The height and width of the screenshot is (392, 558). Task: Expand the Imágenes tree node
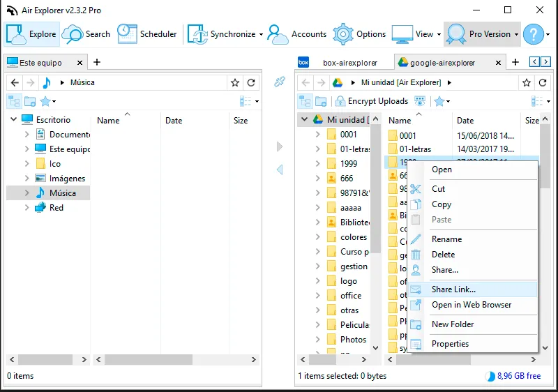tap(27, 179)
